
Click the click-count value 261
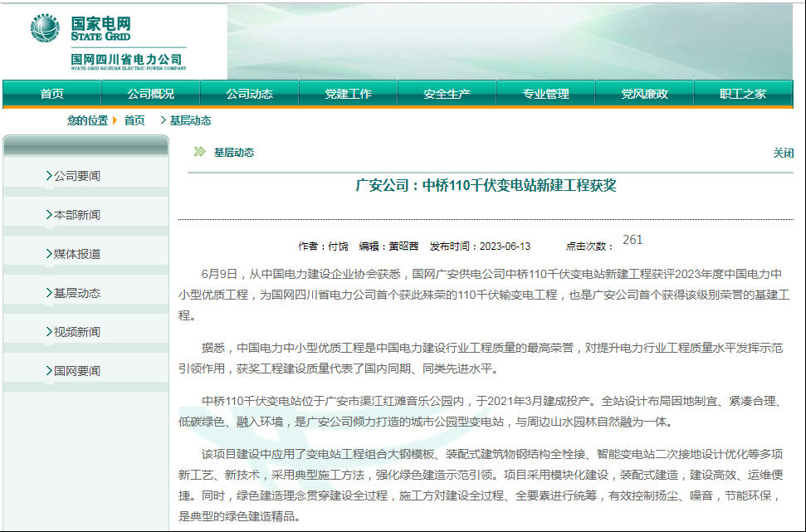coord(633,240)
